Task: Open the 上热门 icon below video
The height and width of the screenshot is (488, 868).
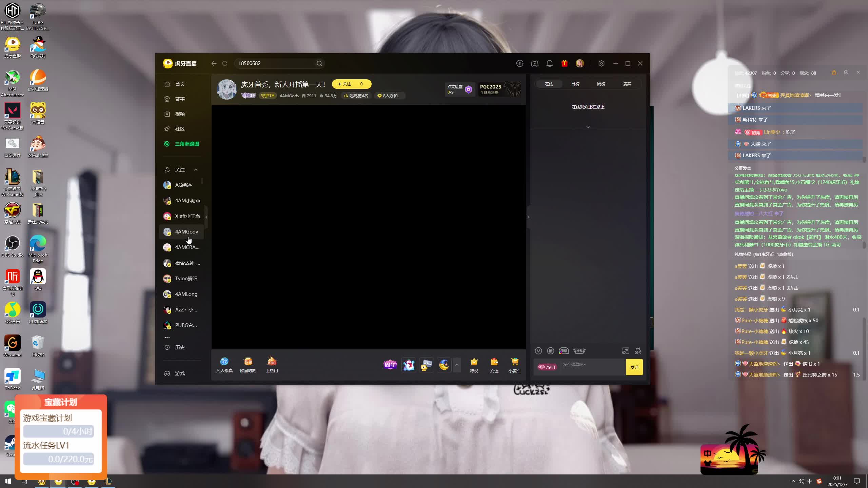Action: coord(272,365)
